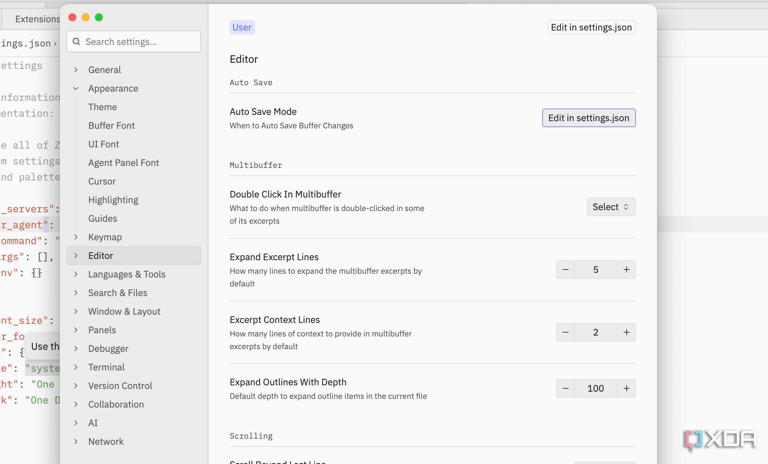Collapse the Appearance section chevron
Viewport: 768px width, 464px height.
tap(76, 88)
